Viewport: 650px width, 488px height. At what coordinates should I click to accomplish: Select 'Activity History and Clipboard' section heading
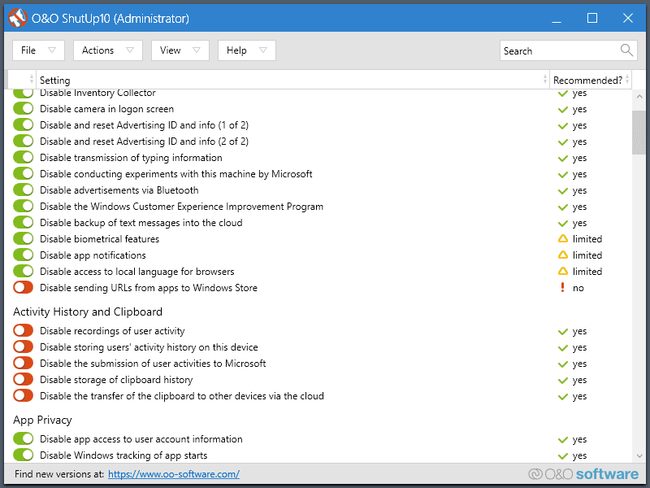pos(87,312)
